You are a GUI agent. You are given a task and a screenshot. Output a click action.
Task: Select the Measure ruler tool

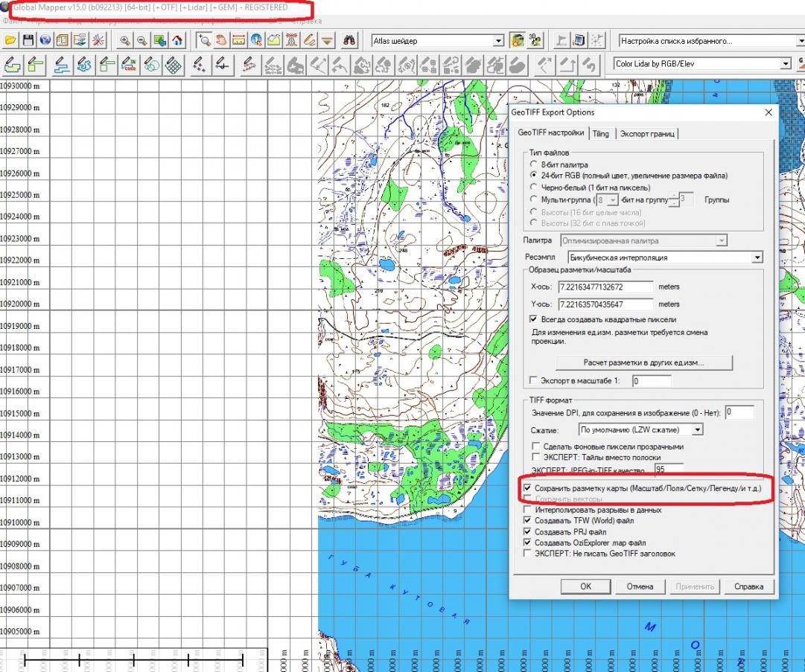click(239, 41)
